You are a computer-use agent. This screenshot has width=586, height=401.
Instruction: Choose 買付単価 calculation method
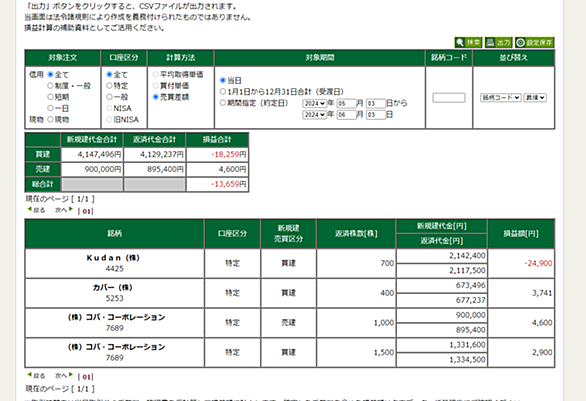coord(156,86)
